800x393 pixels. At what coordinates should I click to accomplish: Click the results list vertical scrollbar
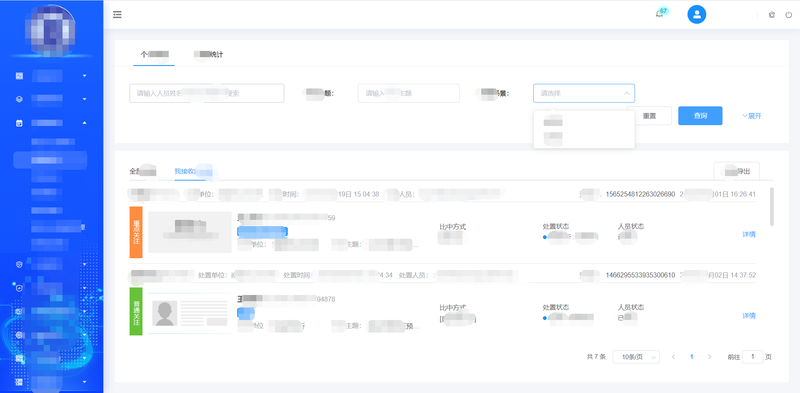[x=771, y=207]
